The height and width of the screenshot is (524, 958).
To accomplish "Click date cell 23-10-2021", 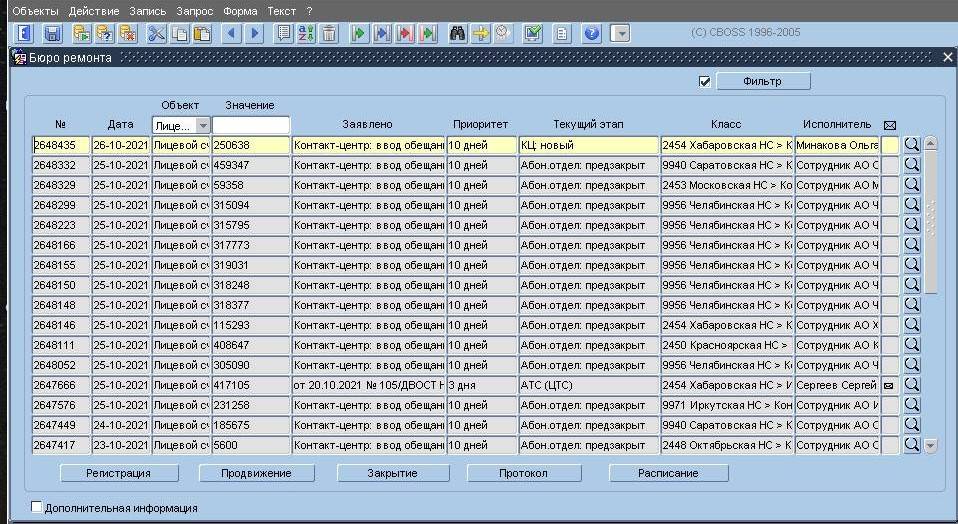I will (x=120, y=445).
